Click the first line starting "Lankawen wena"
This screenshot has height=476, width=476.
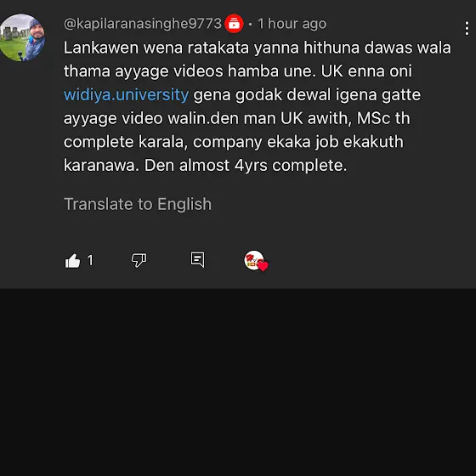pos(258,48)
